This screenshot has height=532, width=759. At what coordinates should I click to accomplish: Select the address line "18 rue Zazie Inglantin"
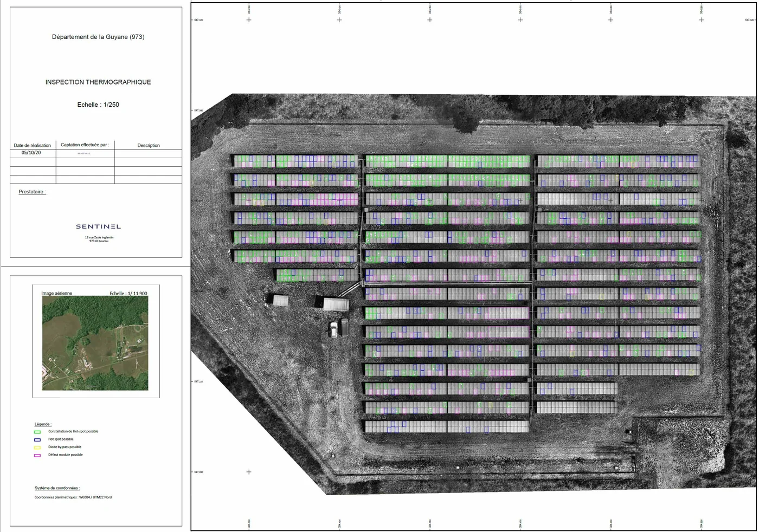[x=99, y=237]
